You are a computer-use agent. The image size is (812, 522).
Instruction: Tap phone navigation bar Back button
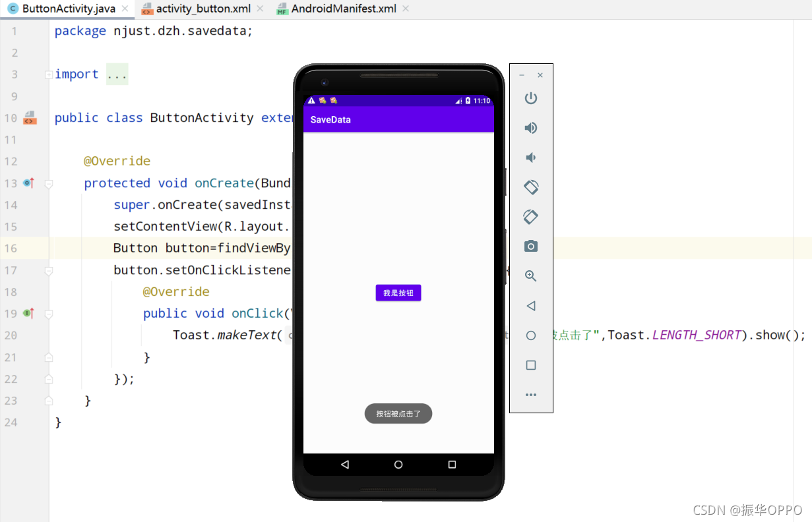pos(345,465)
